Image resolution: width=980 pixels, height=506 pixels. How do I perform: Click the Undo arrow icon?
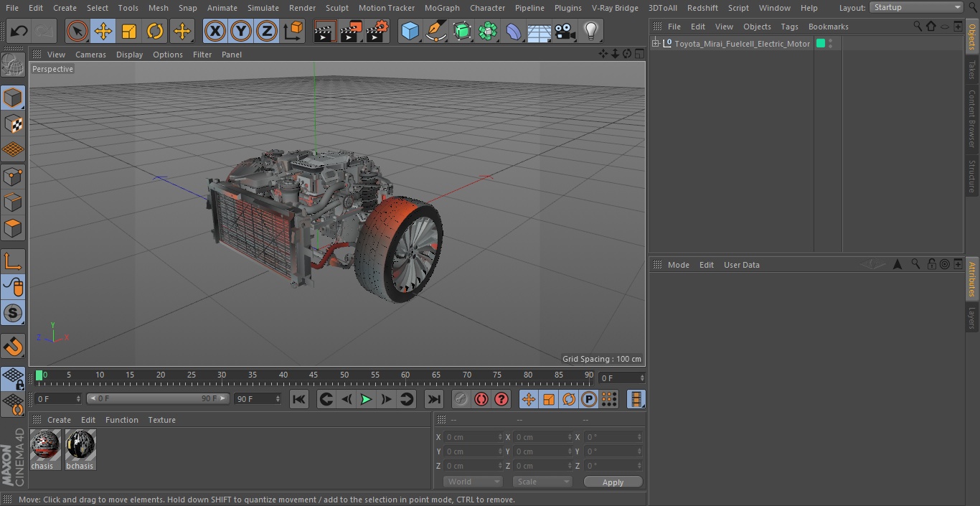click(x=19, y=31)
